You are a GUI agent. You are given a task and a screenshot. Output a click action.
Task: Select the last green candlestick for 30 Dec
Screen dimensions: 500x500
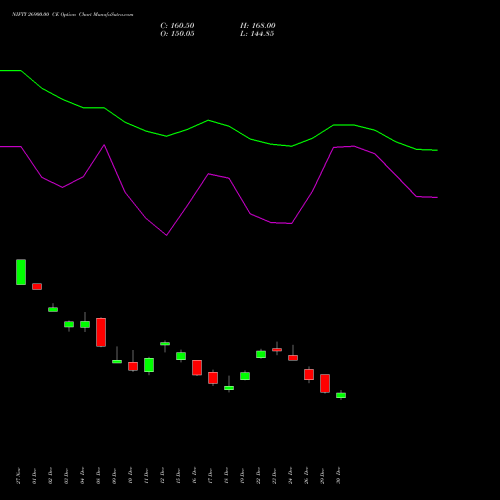pos(341,395)
